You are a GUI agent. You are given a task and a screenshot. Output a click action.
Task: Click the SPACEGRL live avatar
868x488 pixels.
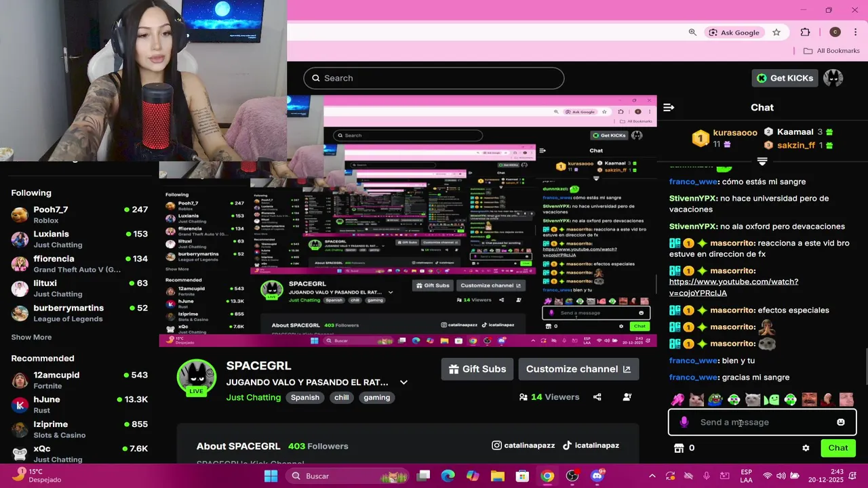(x=197, y=378)
